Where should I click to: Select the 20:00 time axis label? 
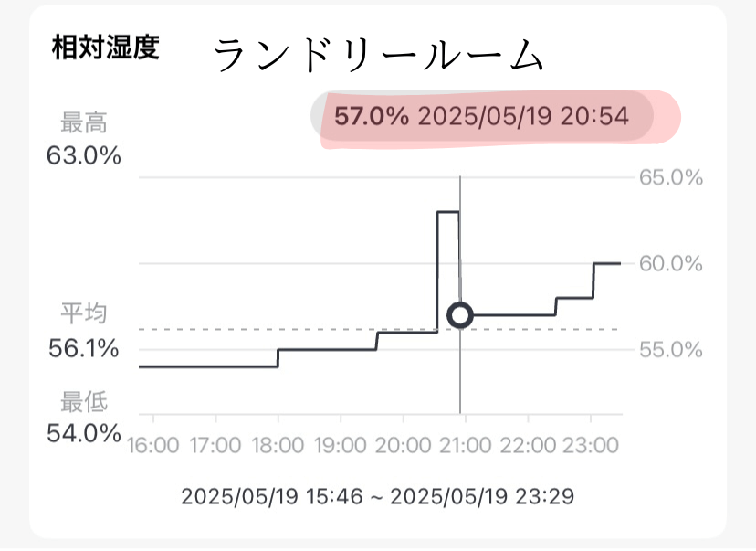[403, 445]
